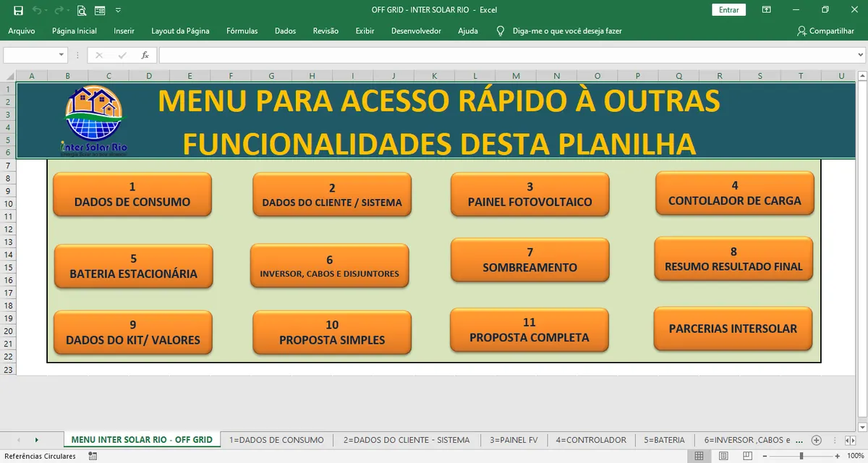Click the sheet tab scroll left arrow

tap(18, 440)
